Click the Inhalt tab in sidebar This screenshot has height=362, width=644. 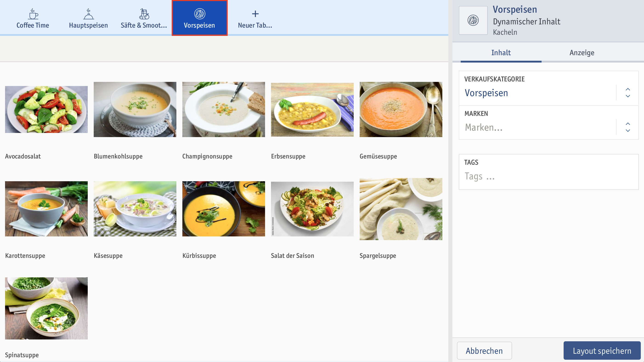click(x=501, y=52)
